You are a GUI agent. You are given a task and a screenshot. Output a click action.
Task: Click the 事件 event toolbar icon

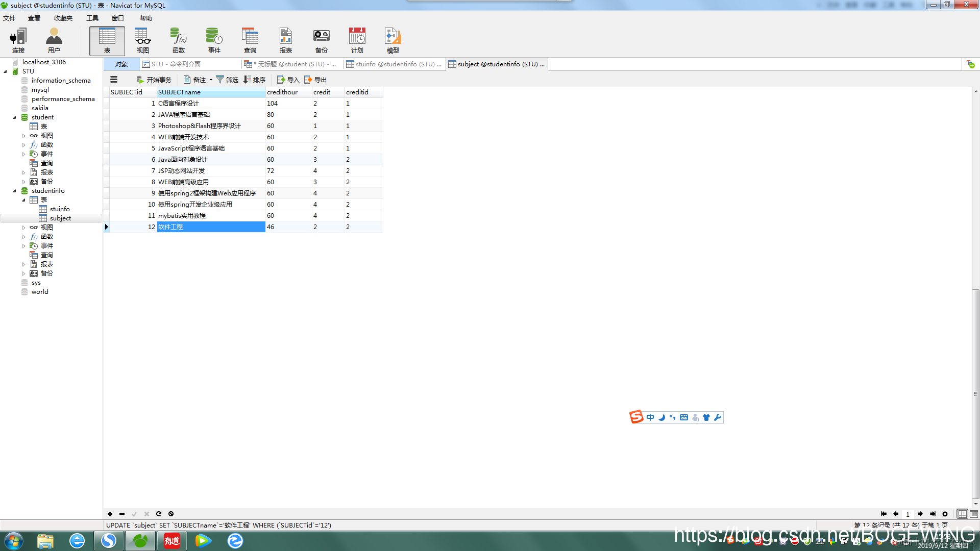(x=214, y=40)
